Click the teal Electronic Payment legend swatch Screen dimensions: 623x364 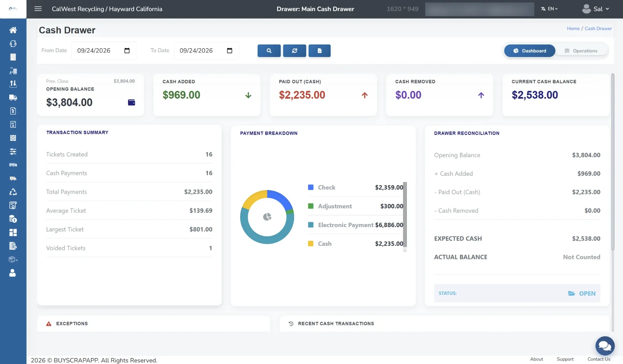[x=311, y=225]
